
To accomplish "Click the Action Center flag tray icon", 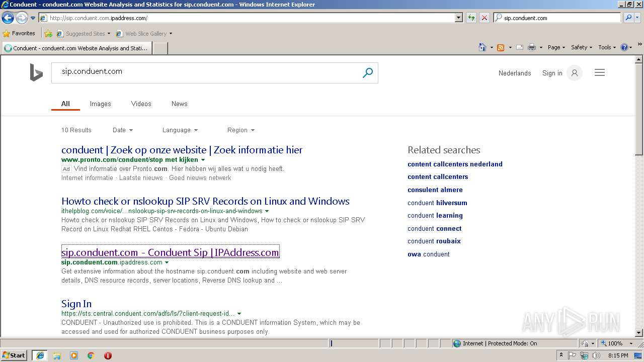I will click(x=572, y=355).
